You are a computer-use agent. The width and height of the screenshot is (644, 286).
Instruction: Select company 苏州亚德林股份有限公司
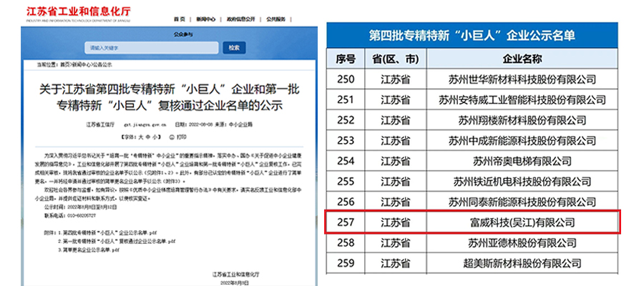click(522, 243)
